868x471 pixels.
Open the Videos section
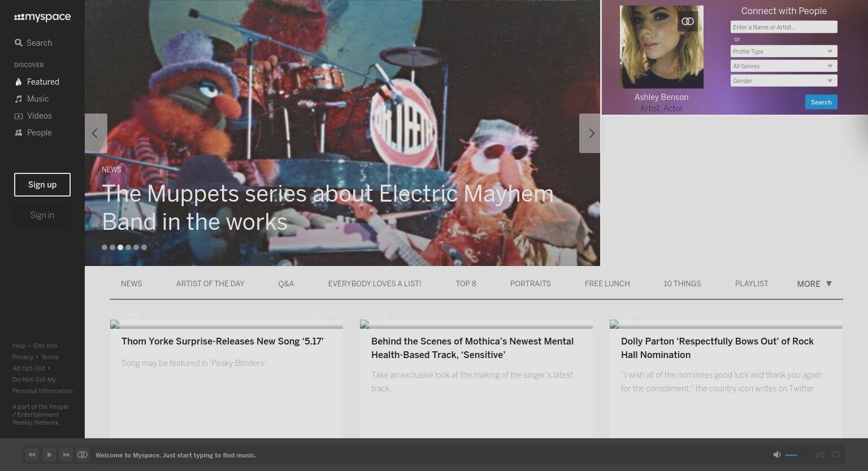(33, 116)
